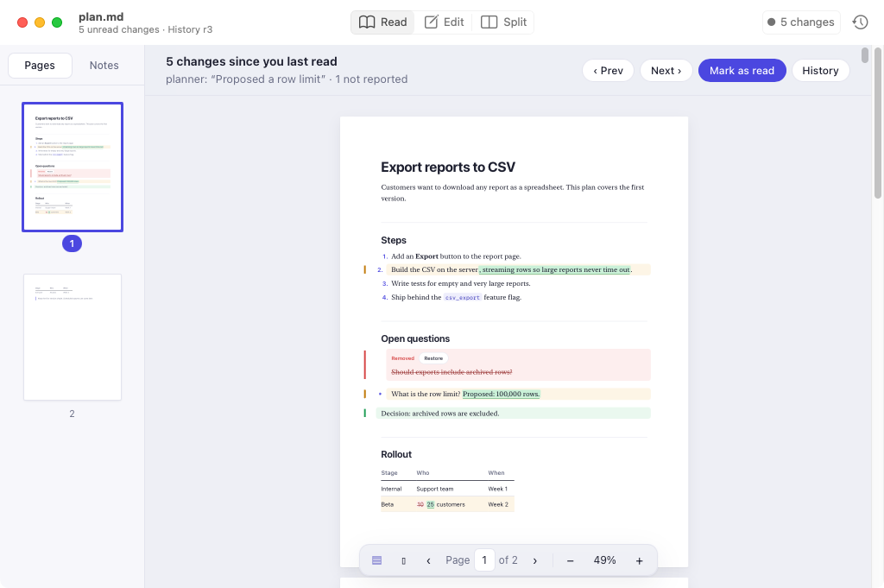Go to previous change with Prev

(x=608, y=71)
